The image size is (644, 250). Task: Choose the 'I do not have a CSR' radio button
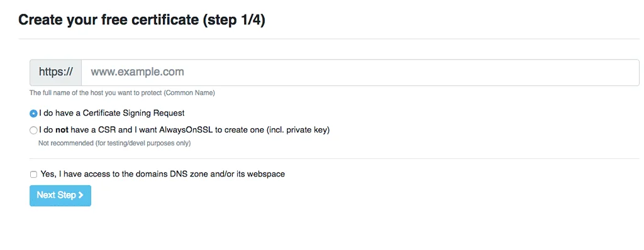(33, 130)
